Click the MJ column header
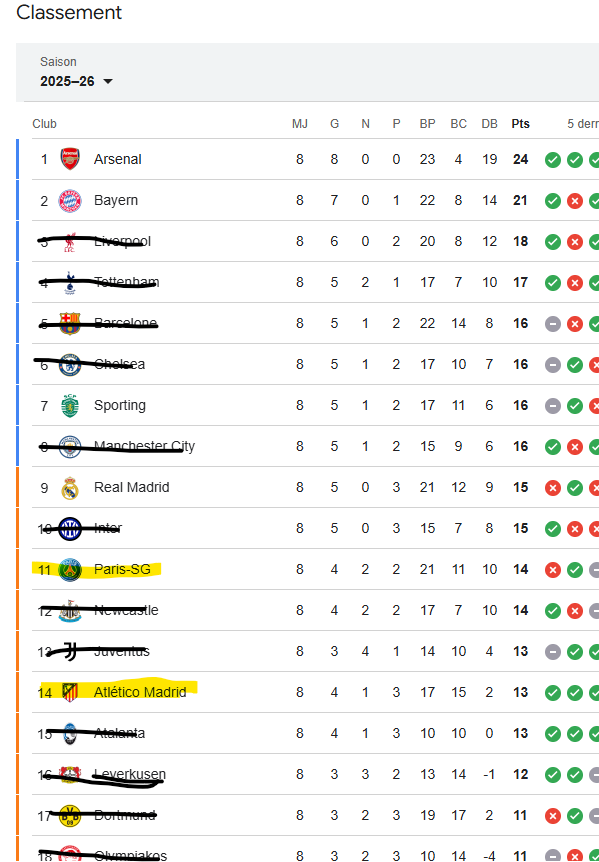The width and height of the screenshot is (599, 862). (300, 124)
